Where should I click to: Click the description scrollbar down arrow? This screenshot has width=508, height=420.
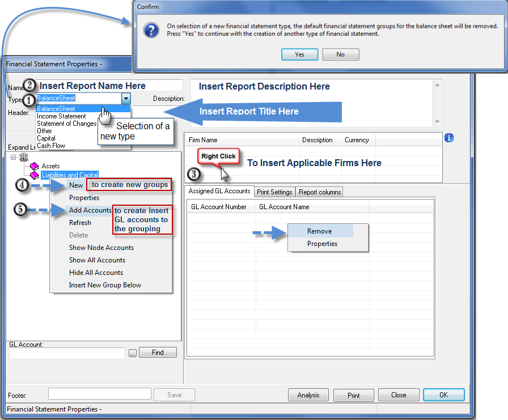[437, 122]
